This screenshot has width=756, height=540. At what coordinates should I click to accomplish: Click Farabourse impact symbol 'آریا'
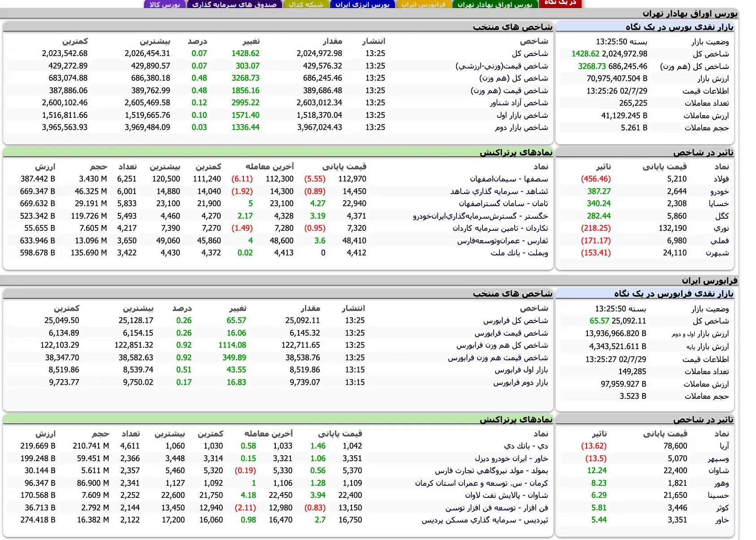click(725, 446)
